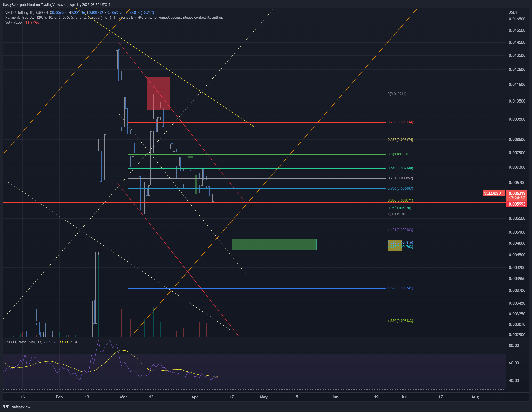The height and width of the screenshot is (412, 532).
Task: Click the 0.012500 price axis label
Action: 517,70
